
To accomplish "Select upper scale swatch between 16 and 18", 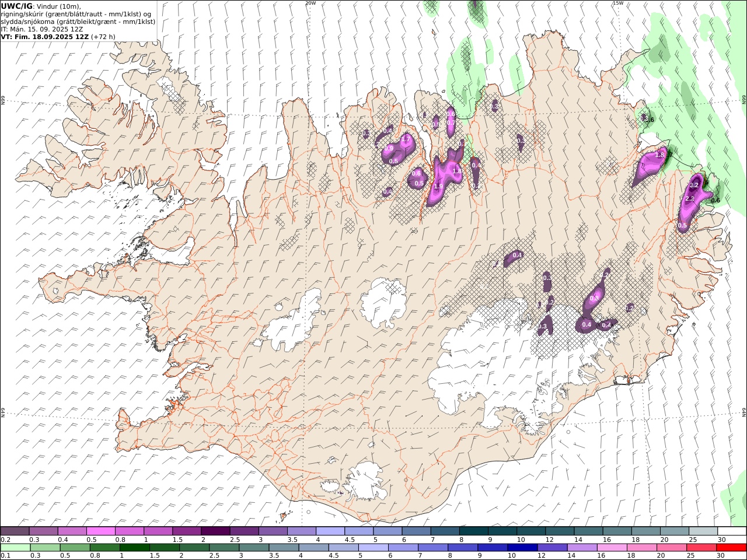I will (617, 531).
